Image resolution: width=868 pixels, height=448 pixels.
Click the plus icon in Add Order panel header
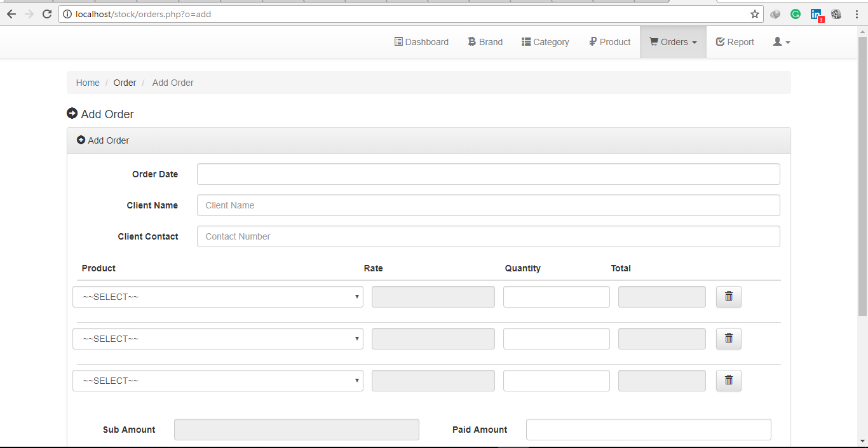click(x=81, y=140)
